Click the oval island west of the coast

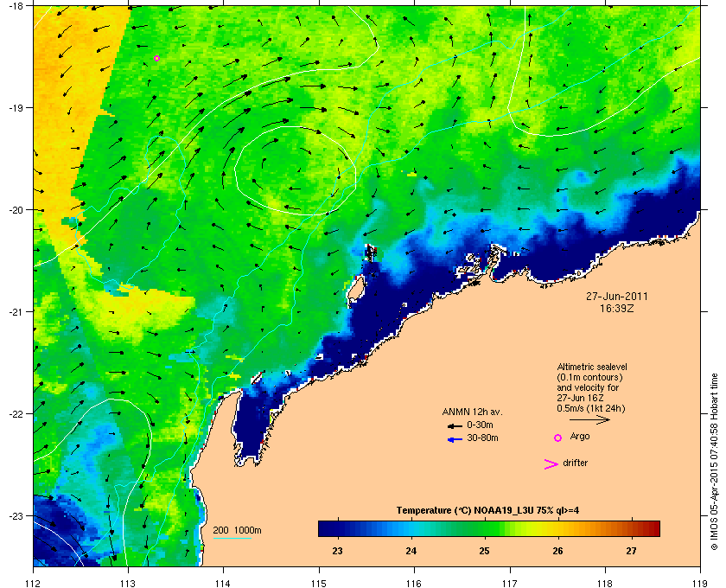pyautogui.click(x=355, y=290)
